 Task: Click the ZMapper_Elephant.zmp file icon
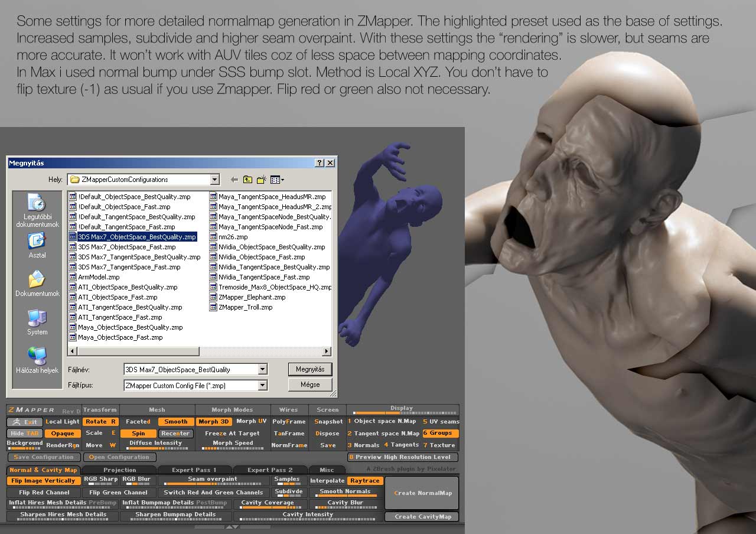pyautogui.click(x=213, y=297)
